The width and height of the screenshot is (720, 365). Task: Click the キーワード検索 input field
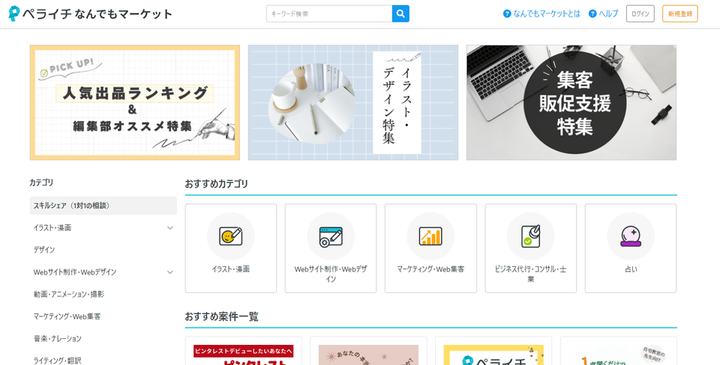click(329, 14)
